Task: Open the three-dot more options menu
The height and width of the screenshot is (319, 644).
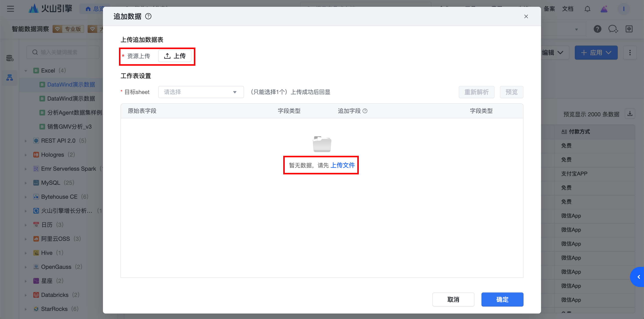Action: coord(630,53)
